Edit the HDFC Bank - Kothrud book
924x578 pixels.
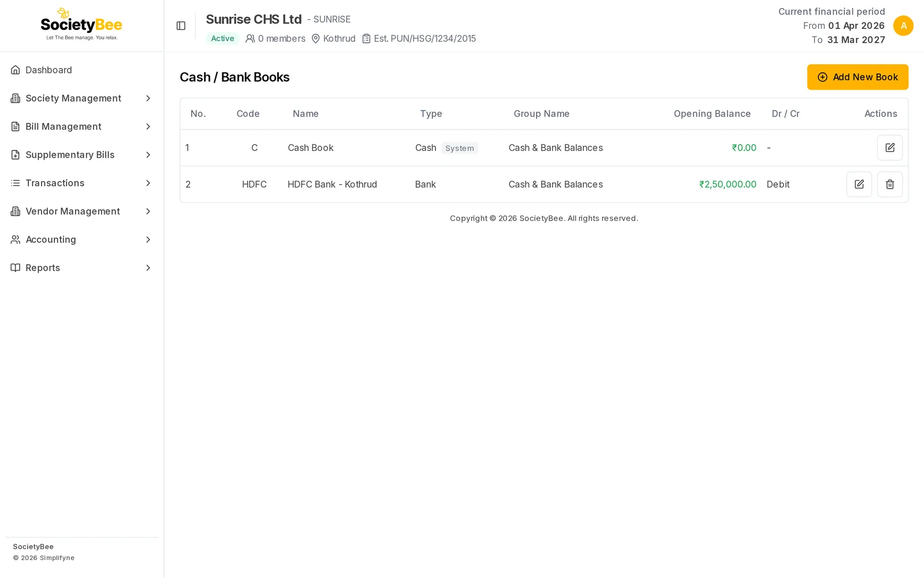tap(859, 184)
